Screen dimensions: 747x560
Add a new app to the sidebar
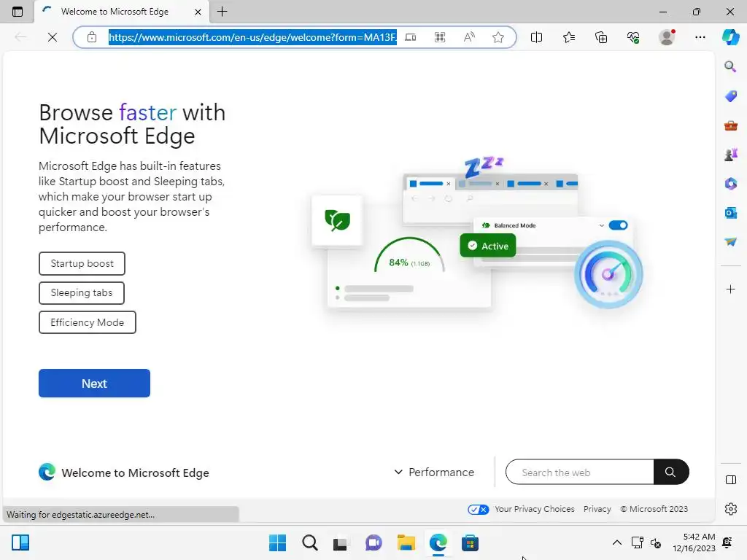(730, 289)
